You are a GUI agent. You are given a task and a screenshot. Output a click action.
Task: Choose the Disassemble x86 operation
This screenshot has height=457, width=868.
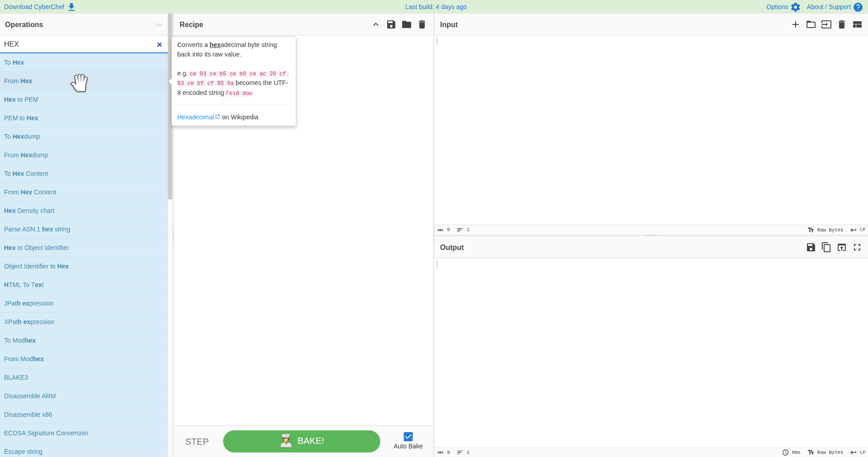click(x=84, y=415)
